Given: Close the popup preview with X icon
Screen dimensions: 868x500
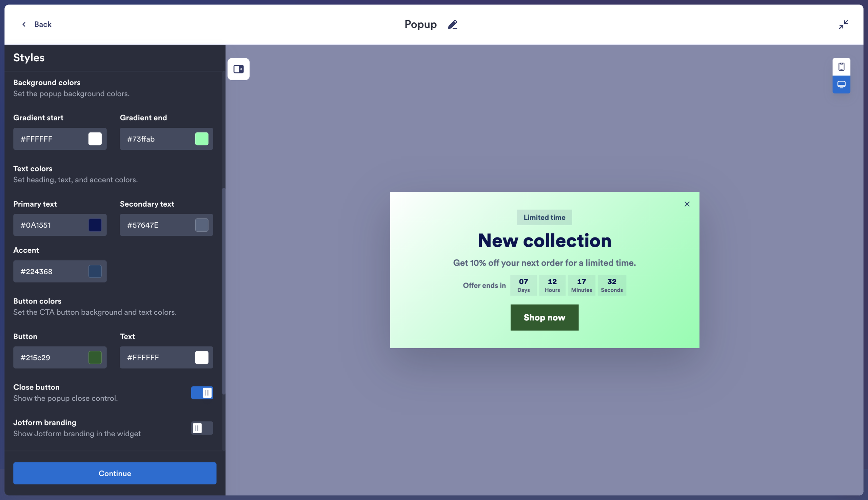Looking at the screenshot, I should click(x=687, y=204).
